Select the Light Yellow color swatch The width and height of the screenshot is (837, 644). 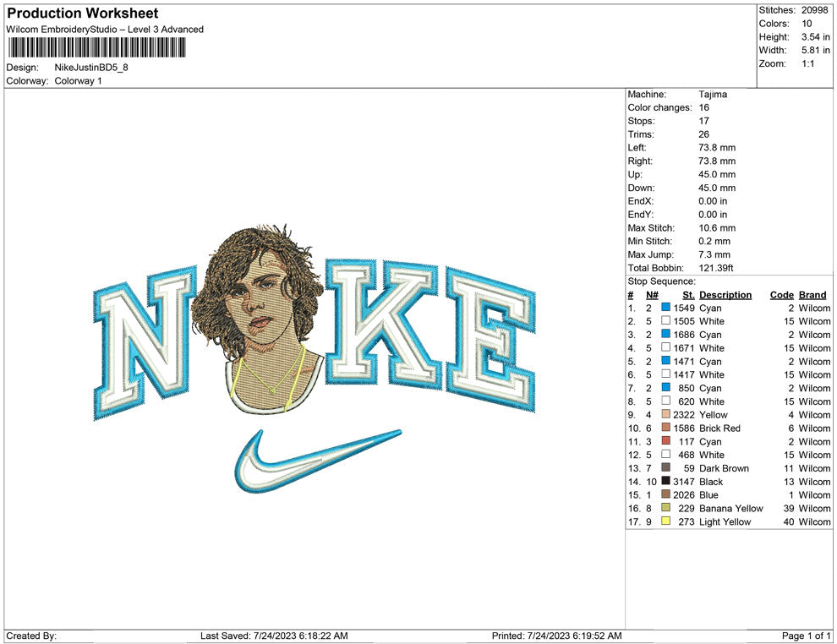pyautogui.click(x=665, y=521)
